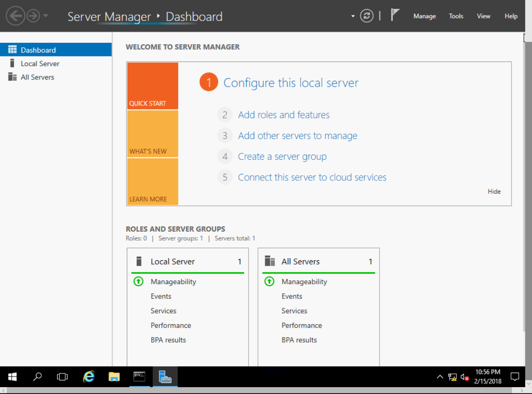
Task: Open the LEARN MORE tile
Action: [152, 182]
